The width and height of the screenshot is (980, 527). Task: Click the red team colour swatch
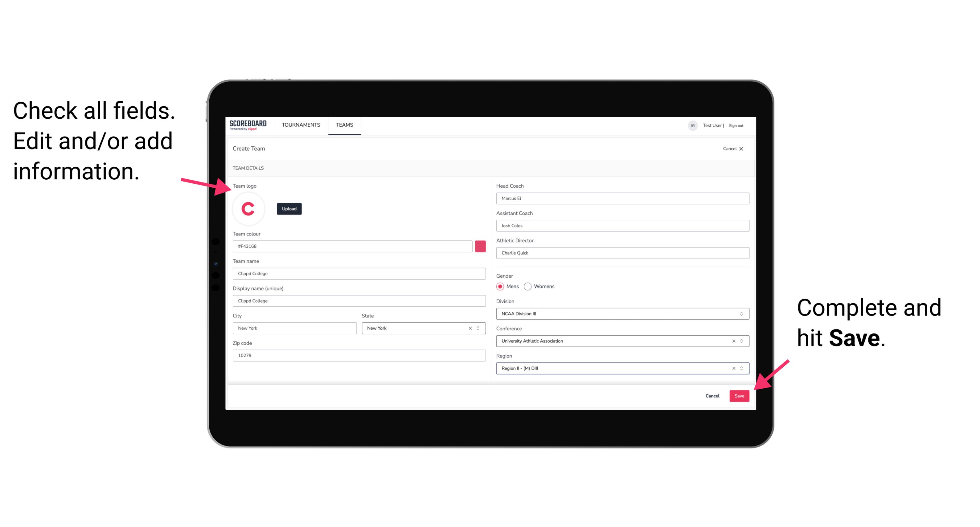coord(480,246)
